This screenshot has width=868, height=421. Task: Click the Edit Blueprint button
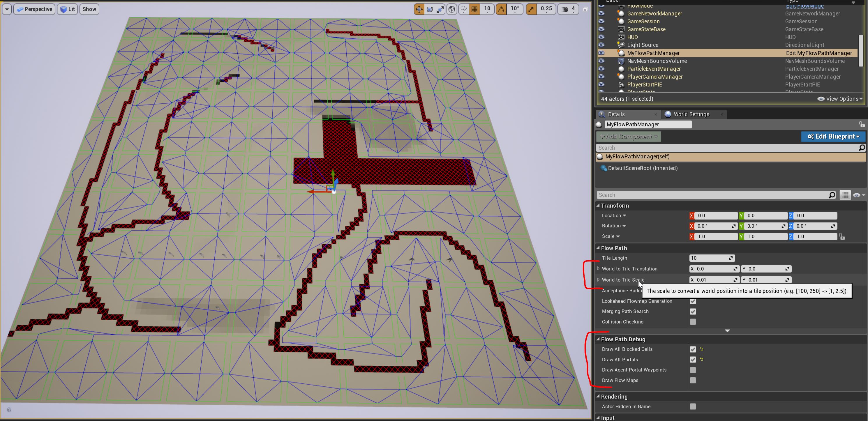[x=832, y=137]
